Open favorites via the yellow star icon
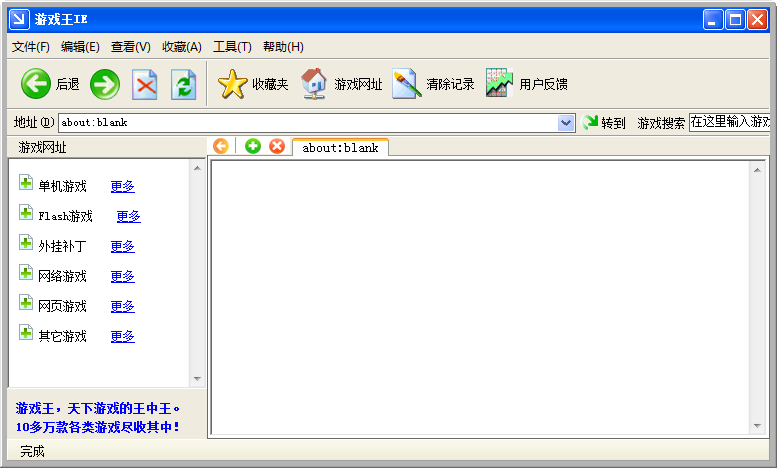The height and width of the screenshot is (468, 777). 232,84
